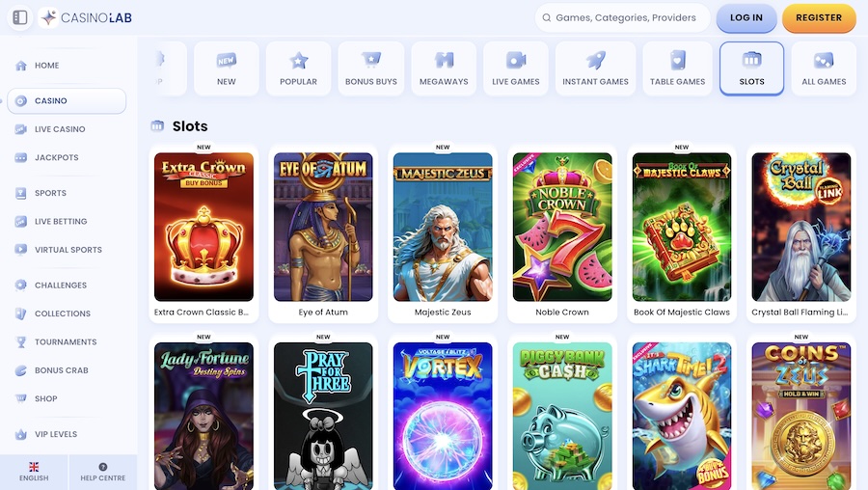
Task: Select the Megaways category tab
Action: point(444,68)
